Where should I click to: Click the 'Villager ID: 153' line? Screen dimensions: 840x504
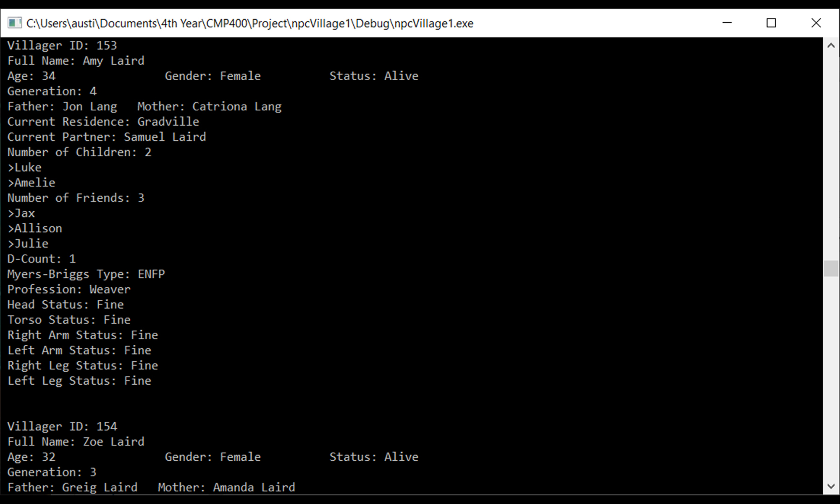click(62, 45)
